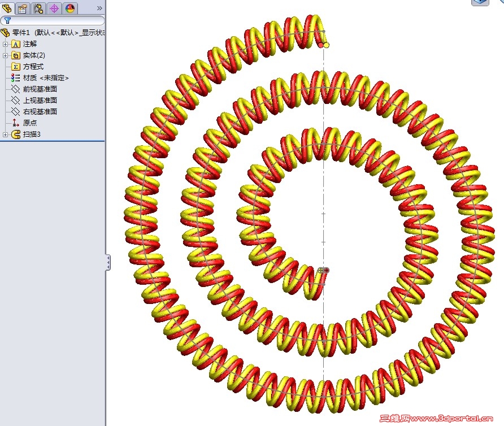The image size is (504, 426).
Task: Click the 注解 annotation A icon
Action: 15,44
